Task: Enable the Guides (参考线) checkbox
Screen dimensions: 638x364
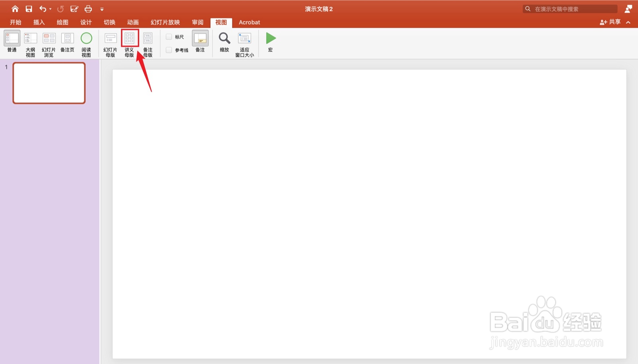Action: coord(169,50)
